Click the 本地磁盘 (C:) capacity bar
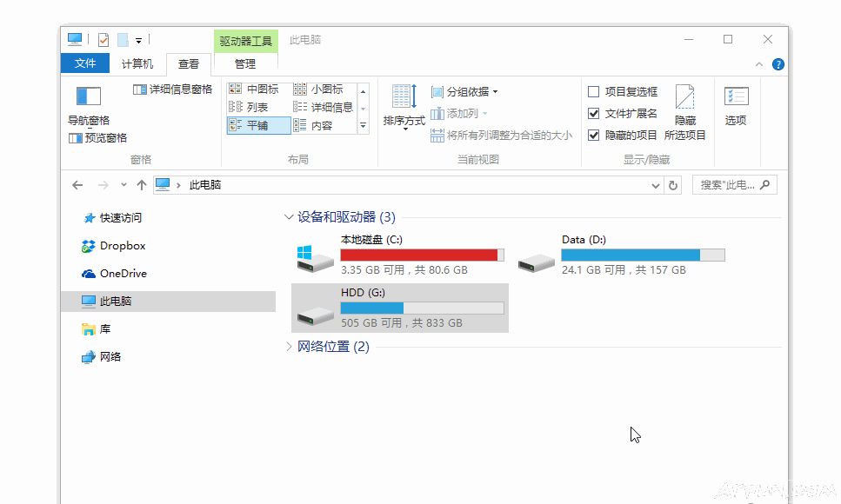 pyautogui.click(x=422, y=255)
